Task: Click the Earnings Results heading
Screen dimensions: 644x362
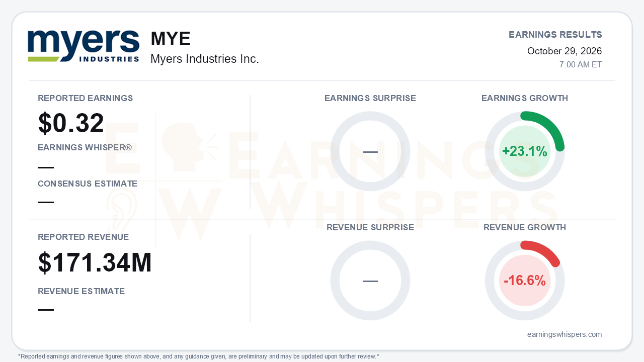Action: point(555,35)
